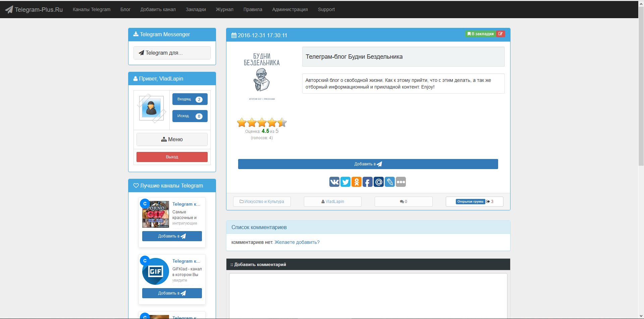Viewport: 644px width, 319px height.
Task: Click the vote count '(голосов: 4)'
Action: [x=262, y=138]
